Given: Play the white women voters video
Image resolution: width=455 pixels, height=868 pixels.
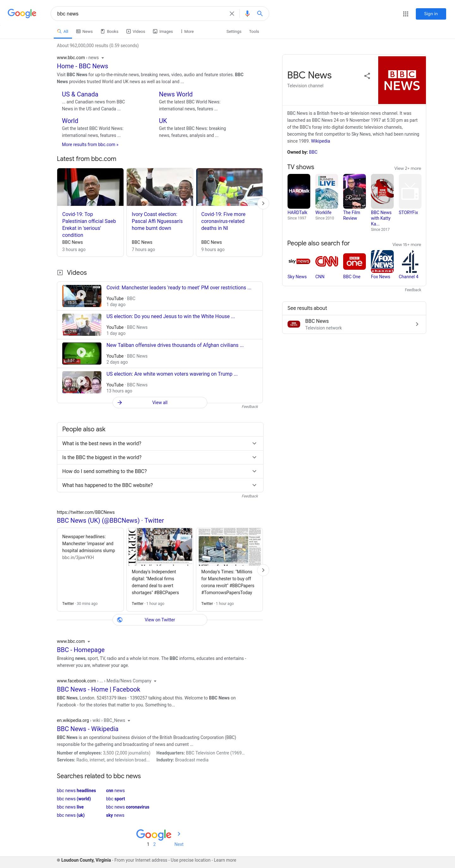Looking at the screenshot, I should [82, 382].
